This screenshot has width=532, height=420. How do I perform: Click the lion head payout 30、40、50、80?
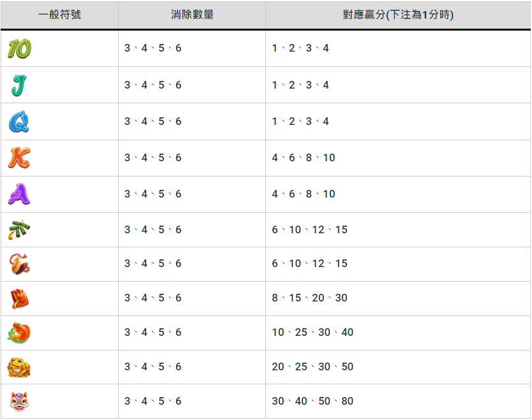click(x=313, y=401)
